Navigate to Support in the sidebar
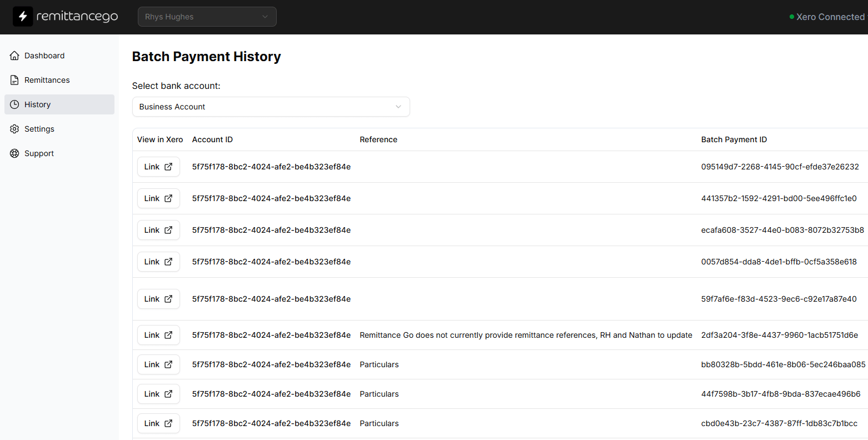Image resolution: width=868 pixels, height=440 pixels. pyautogui.click(x=39, y=153)
